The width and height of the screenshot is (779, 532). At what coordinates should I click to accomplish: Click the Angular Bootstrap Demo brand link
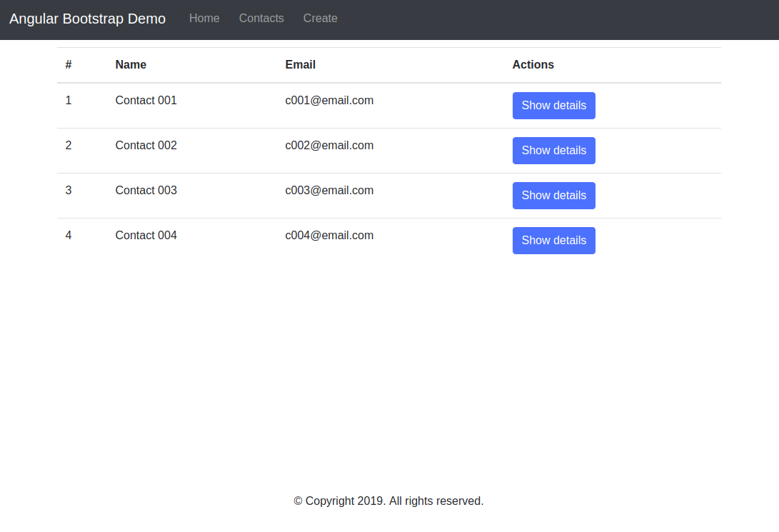point(87,19)
